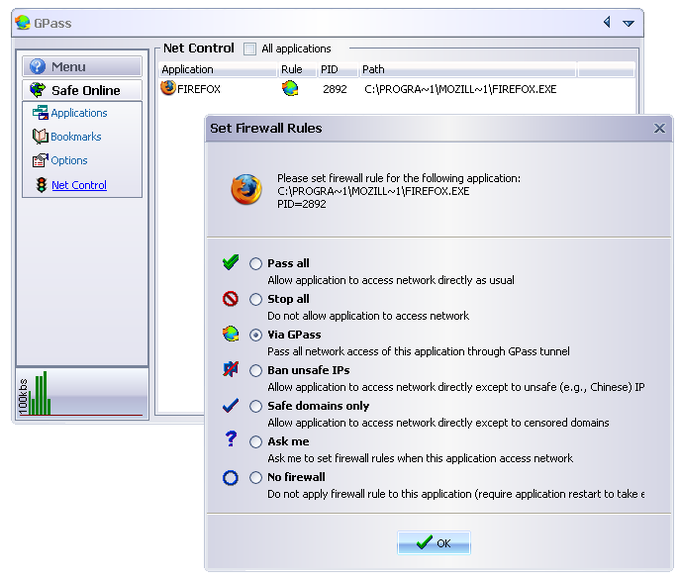Open the down-arrow dropdown in GPass title bar
This screenshot has height=580, width=680.
pyautogui.click(x=628, y=23)
